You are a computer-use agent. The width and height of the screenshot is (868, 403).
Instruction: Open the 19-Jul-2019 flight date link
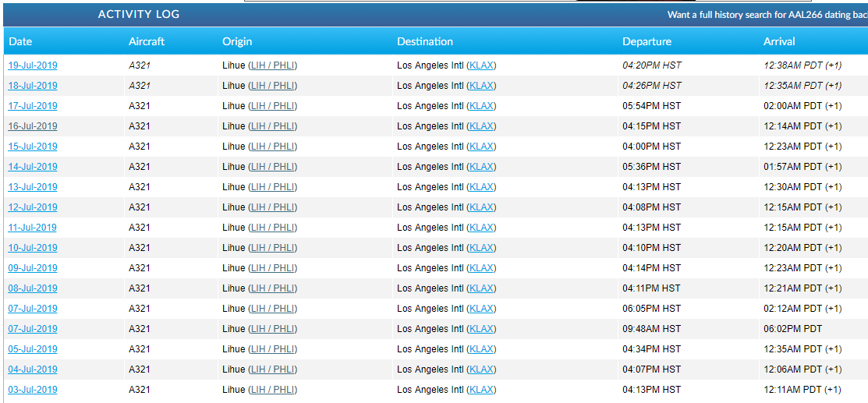[x=33, y=65]
